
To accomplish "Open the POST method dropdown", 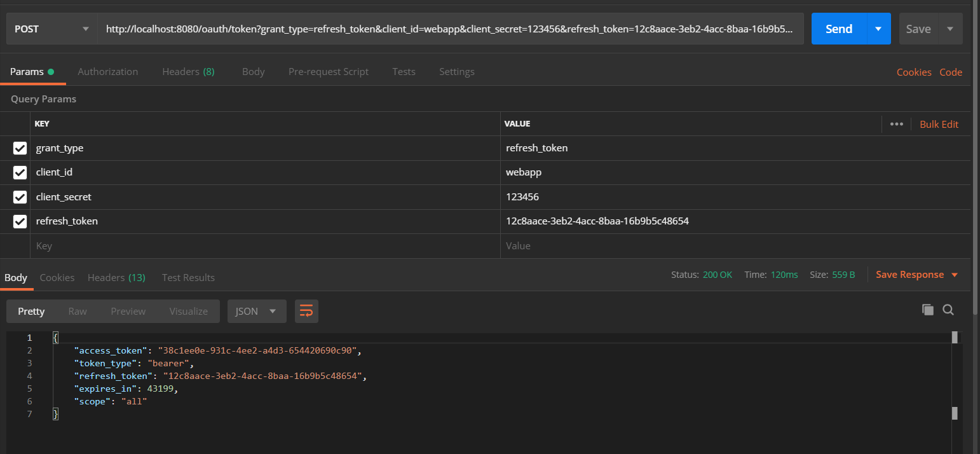I will click(52, 29).
